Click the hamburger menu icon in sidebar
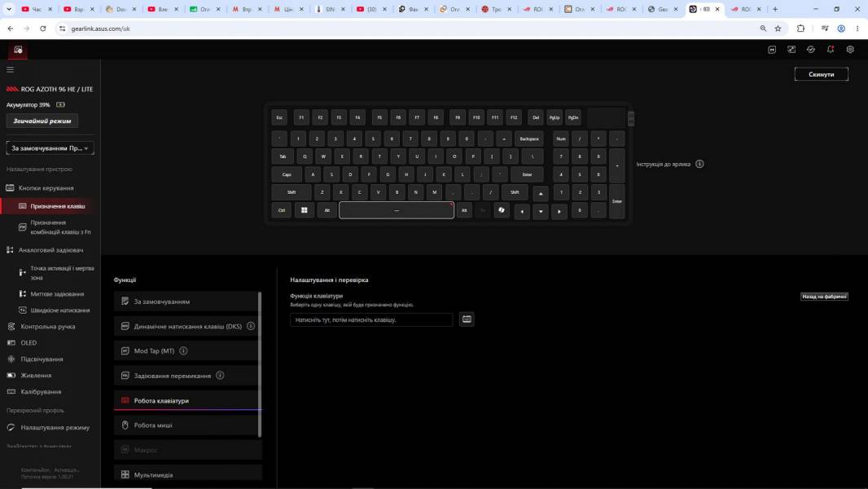This screenshot has height=489, width=868. (x=10, y=69)
